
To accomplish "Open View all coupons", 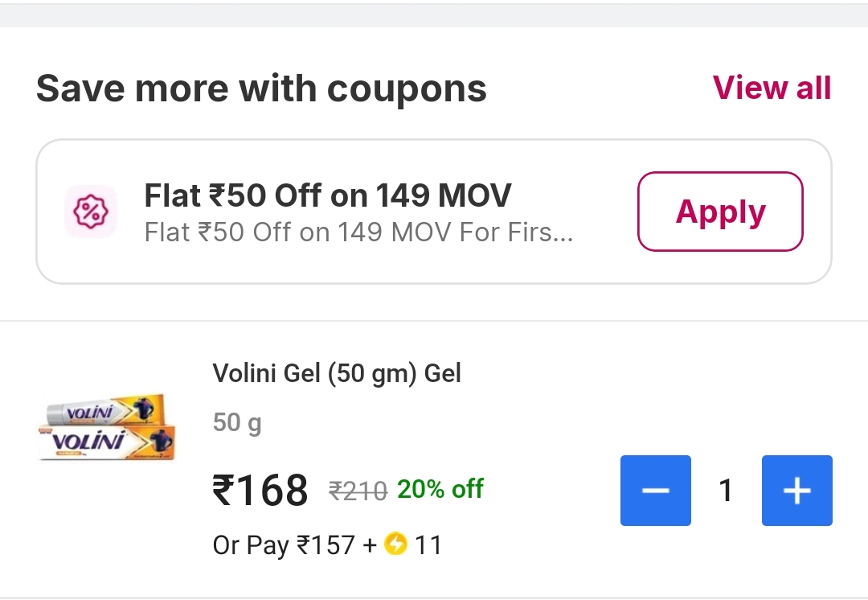I will (771, 88).
